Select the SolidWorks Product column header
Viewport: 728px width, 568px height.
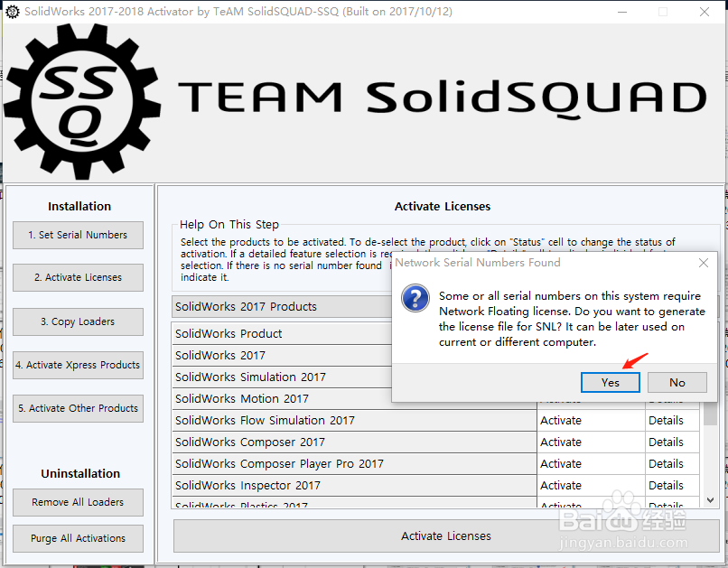pyautogui.click(x=282, y=333)
